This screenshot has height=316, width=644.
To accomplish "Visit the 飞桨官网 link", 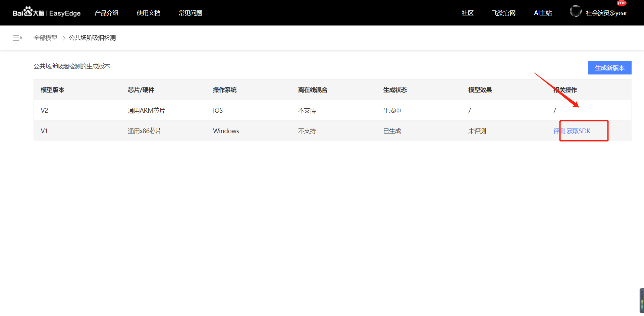I will click(503, 13).
